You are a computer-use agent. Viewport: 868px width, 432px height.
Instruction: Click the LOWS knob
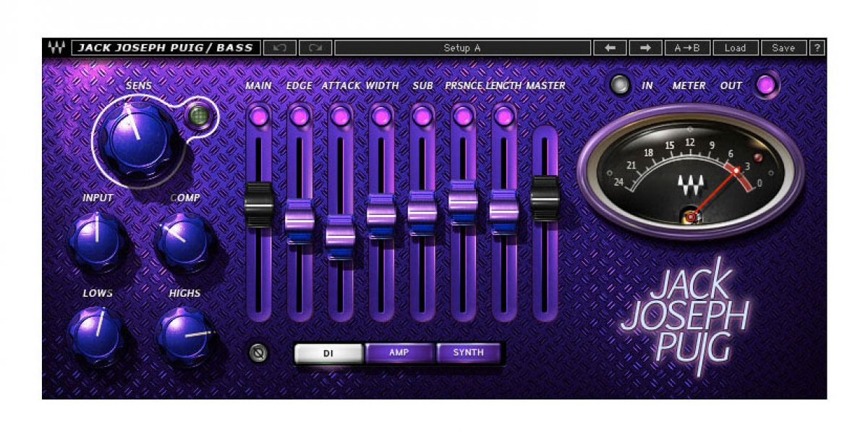coord(98,335)
